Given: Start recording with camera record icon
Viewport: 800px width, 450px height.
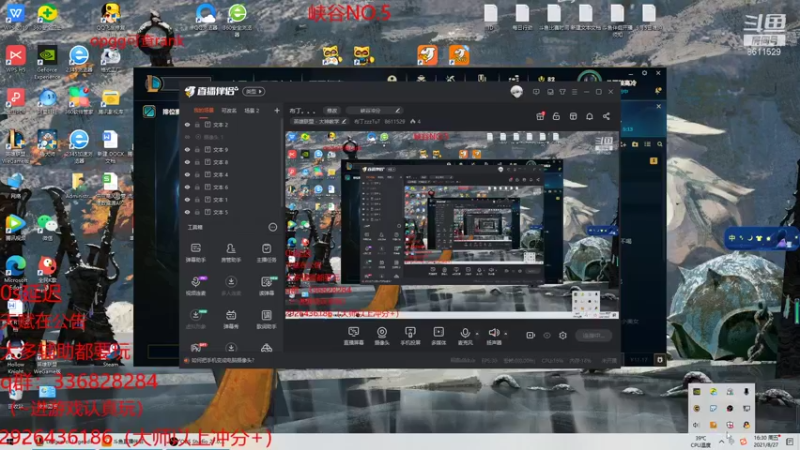Looking at the screenshot, I should tap(531, 335).
